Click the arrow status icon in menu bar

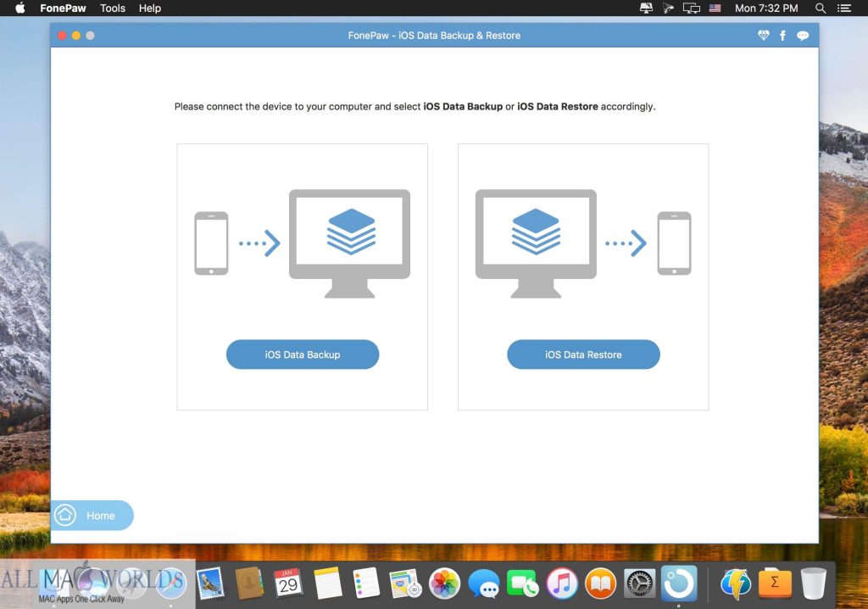(x=669, y=8)
